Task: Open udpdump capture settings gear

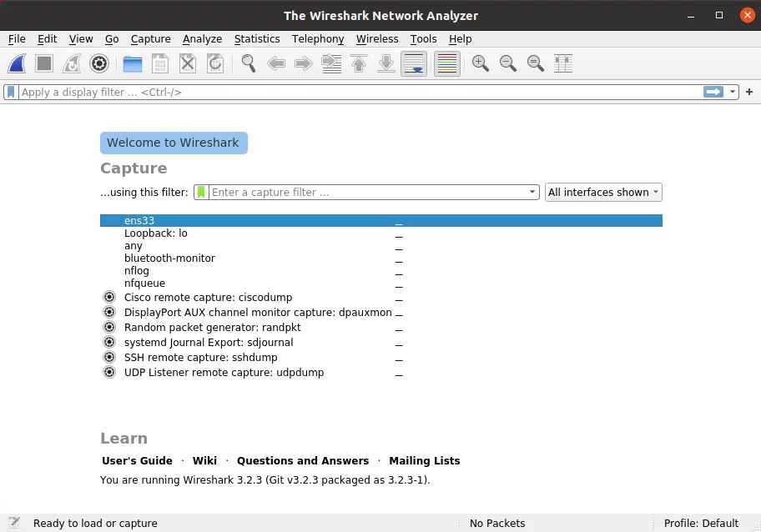Action: [x=109, y=373]
